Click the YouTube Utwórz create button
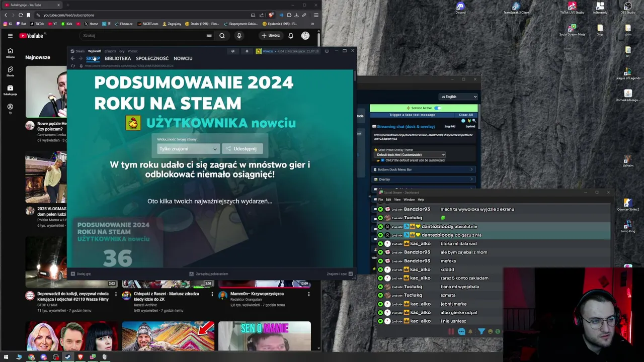 click(x=271, y=36)
